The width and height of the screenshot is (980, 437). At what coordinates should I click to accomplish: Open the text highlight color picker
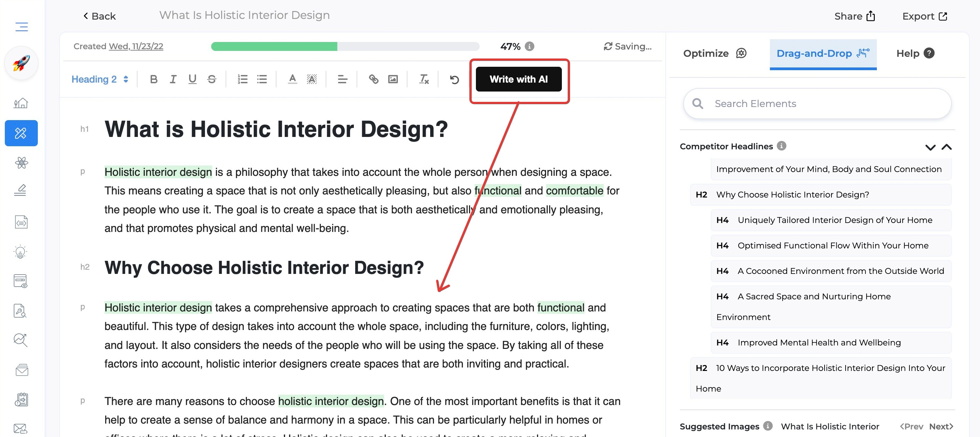(x=312, y=79)
